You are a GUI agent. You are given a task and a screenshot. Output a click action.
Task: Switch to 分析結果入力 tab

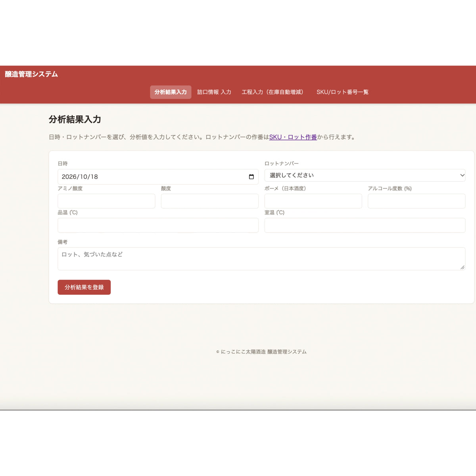point(171,92)
